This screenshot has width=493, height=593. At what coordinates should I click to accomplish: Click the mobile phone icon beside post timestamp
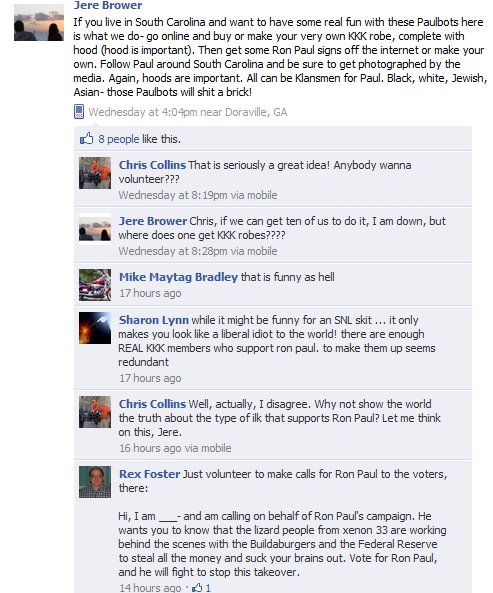pyautogui.click(x=79, y=112)
